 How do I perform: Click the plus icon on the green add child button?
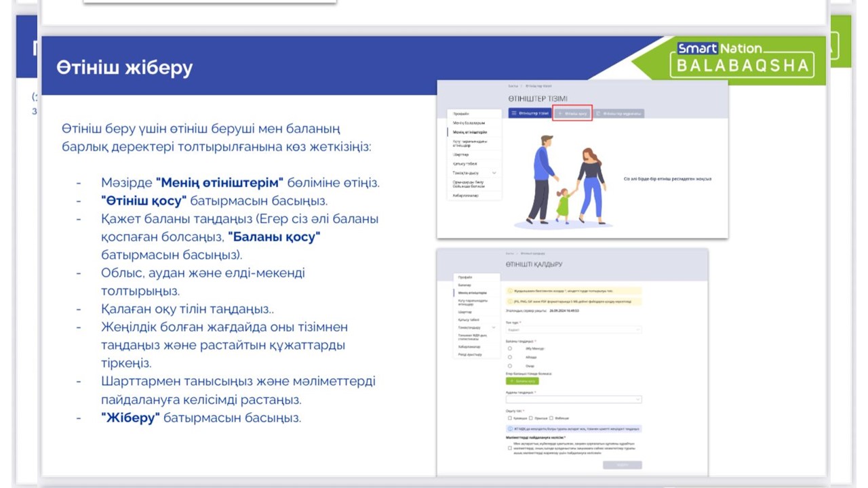tap(511, 381)
